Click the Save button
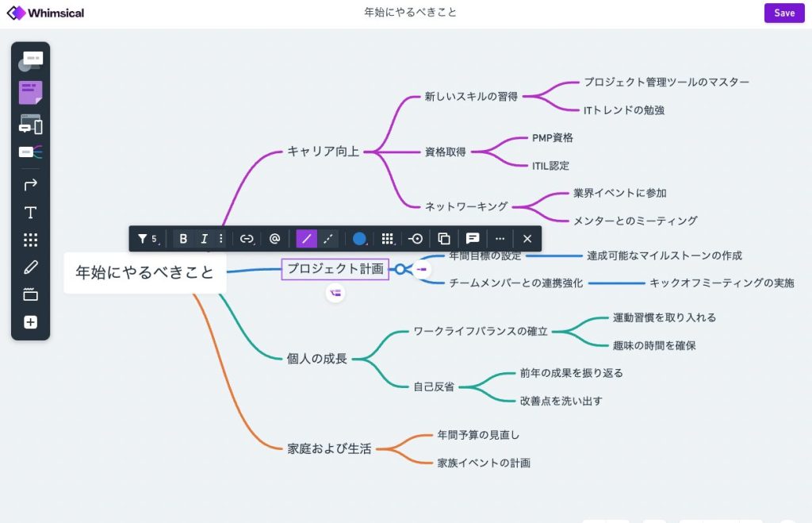 click(x=783, y=13)
